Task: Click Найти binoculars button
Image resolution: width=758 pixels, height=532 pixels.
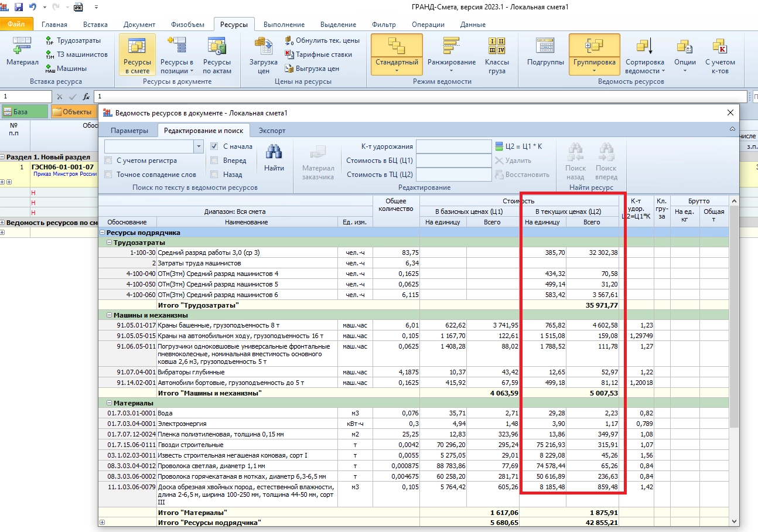Action: pos(274,159)
